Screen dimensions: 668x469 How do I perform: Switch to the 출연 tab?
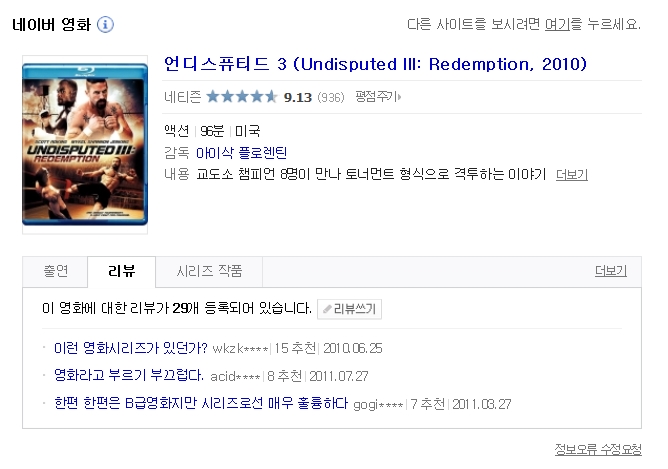pos(55,271)
